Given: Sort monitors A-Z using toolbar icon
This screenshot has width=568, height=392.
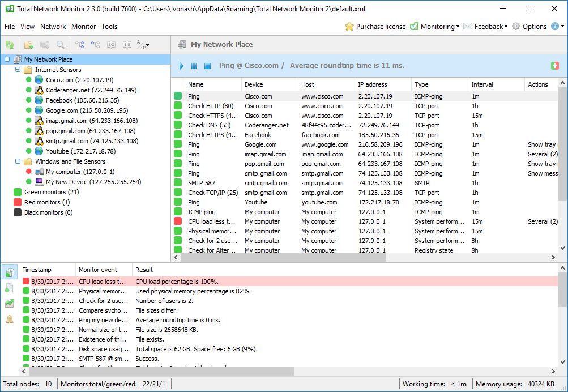Looking at the screenshot, I should [x=112, y=44].
